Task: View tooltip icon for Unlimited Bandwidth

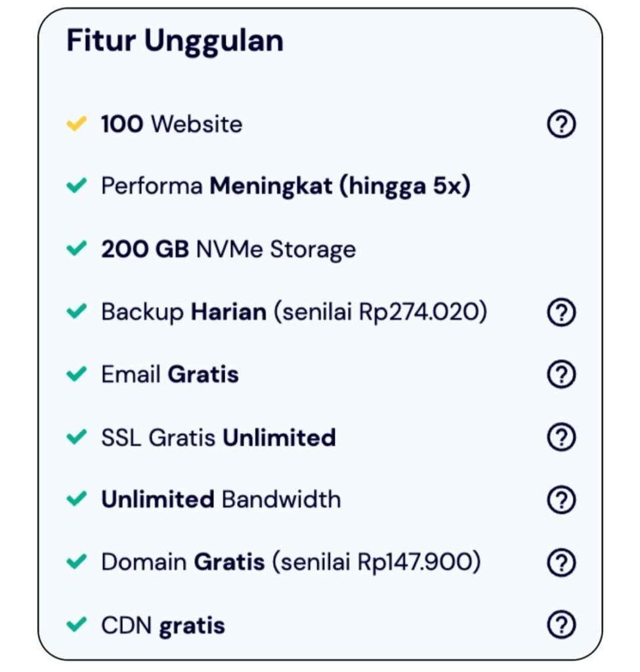Action: click(561, 499)
